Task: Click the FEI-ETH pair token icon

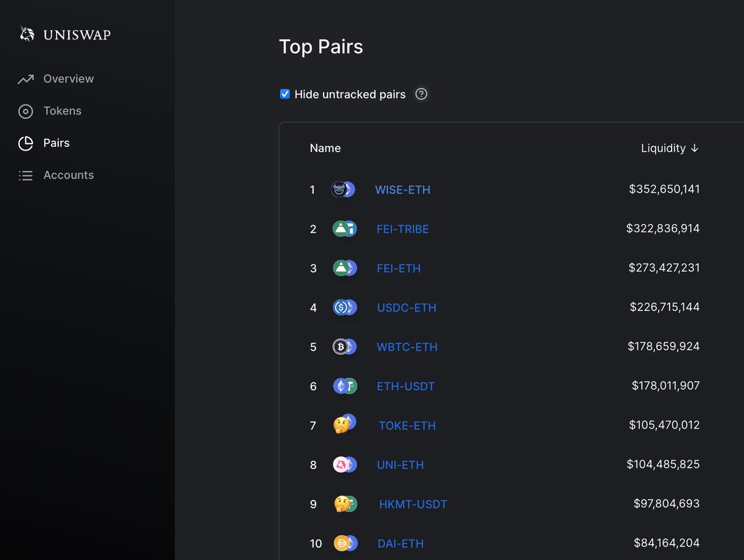Action: [x=345, y=268]
